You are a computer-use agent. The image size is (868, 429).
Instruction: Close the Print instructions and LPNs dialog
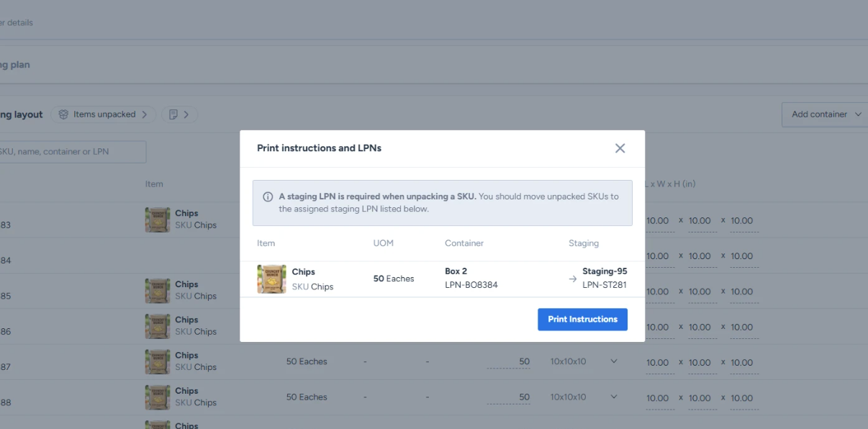coord(620,148)
